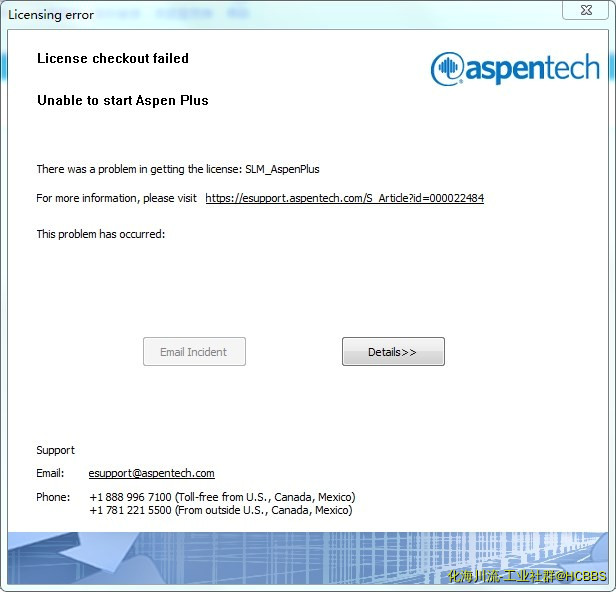
Task: Click the 'Licensing error' window title
Action: pos(51,15)
